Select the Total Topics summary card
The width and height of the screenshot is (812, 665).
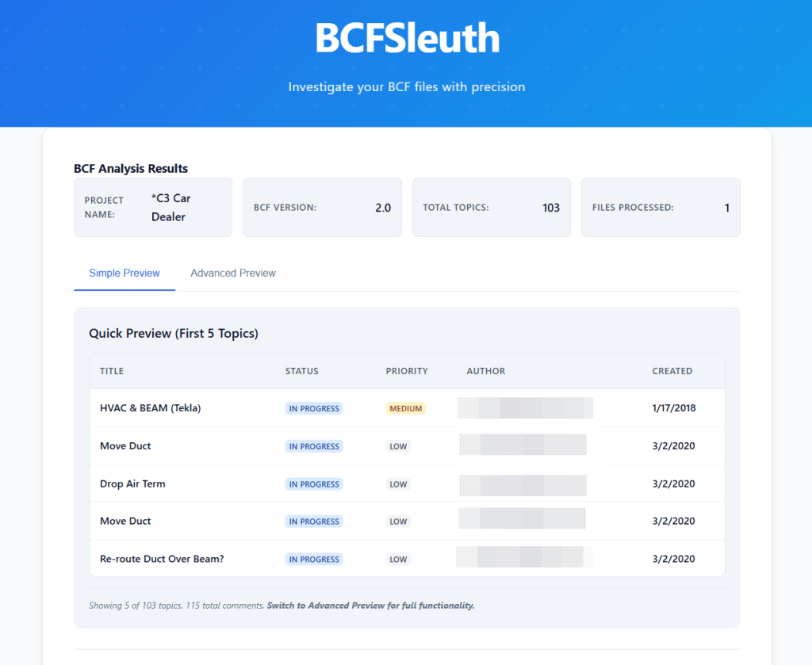(x=491, y=208)
